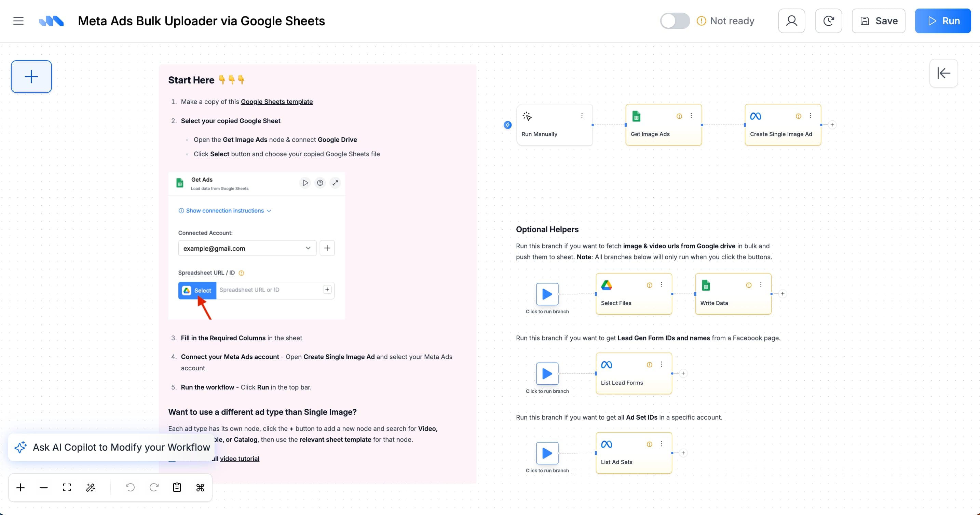
Task: Select the Create Single Image Ad node
Action: point(782,125)
